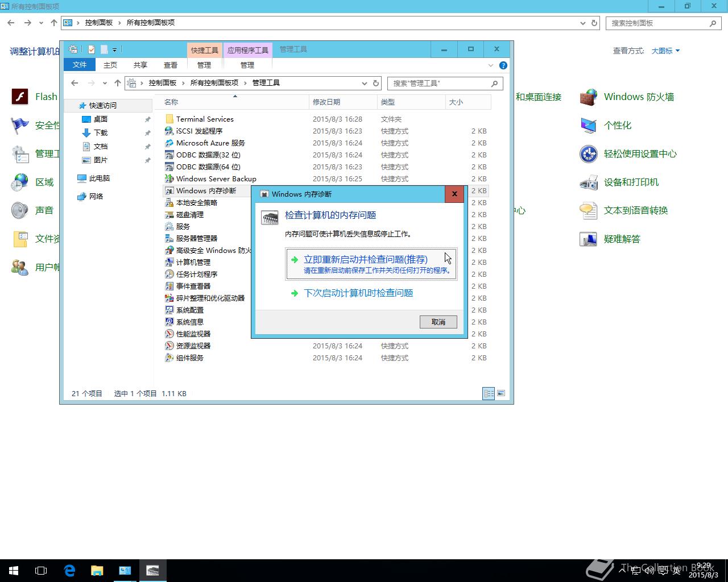Open 文本到语音转换 icon

coord(588,210)
